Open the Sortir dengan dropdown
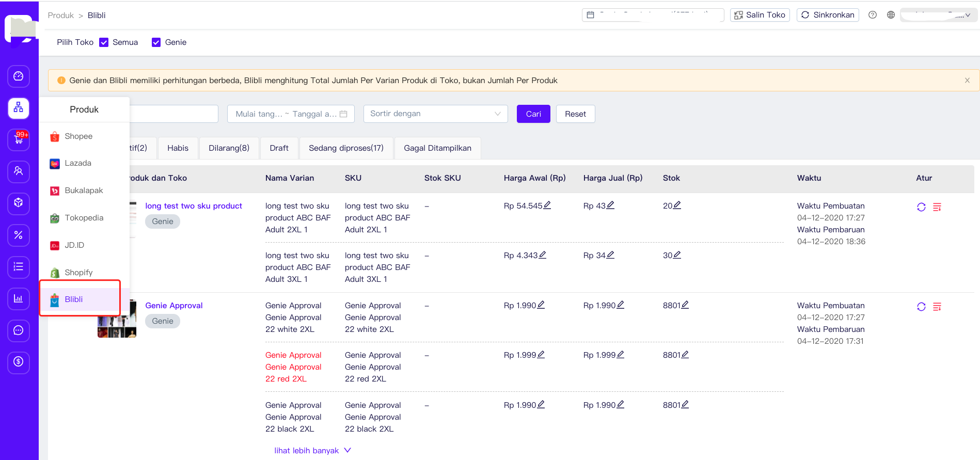 click(x=436, y=114)
